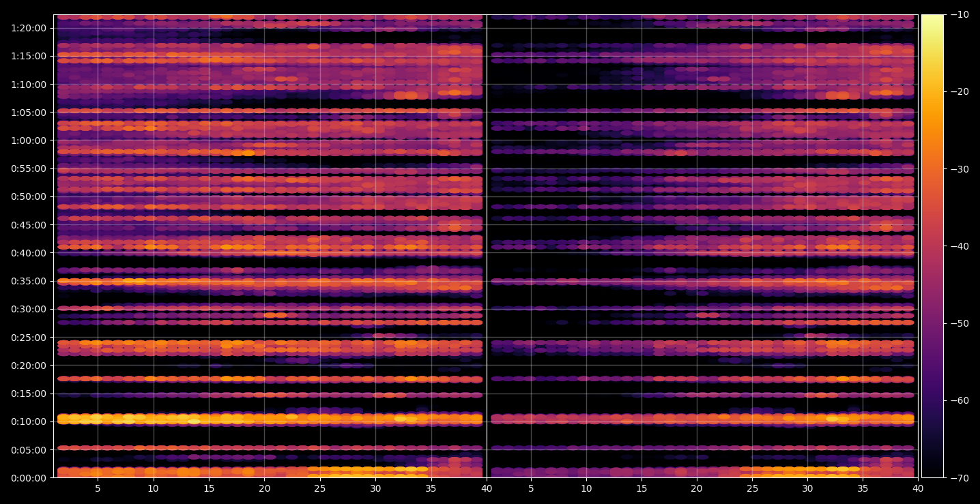The width and height of the screenshot is (980, 504).
Task: Select the 1:20:00 time axis label
Action: click(29, 28)
